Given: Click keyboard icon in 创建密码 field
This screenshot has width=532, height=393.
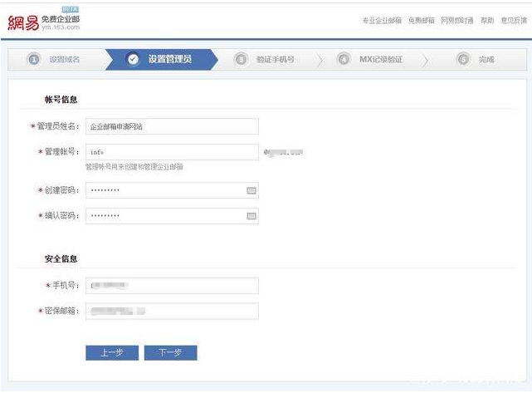Looking at the screenshot, I should (x=251, y=190).
